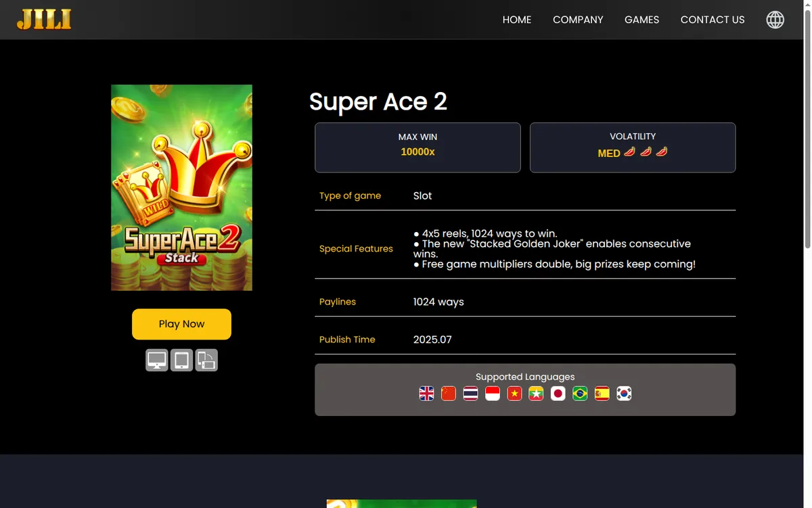Screen dimensions: 812x508
Task: Click the VOLATILITY MED card
Action: pyautogui.click(x=633, y=147)
